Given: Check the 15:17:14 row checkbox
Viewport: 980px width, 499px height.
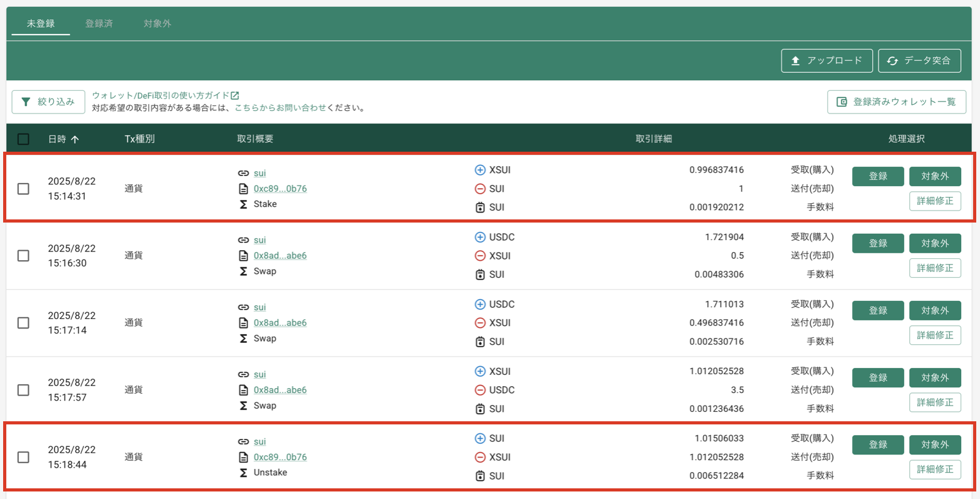Looking at the screenshot, I should point(23,323).
